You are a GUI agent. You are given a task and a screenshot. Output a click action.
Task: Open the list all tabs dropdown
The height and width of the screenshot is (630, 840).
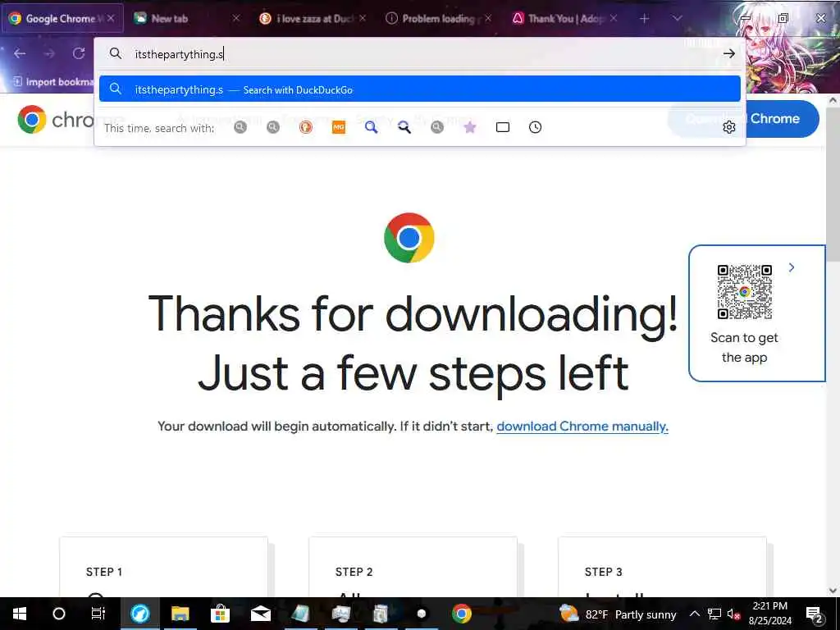click(x=677, y=18)
